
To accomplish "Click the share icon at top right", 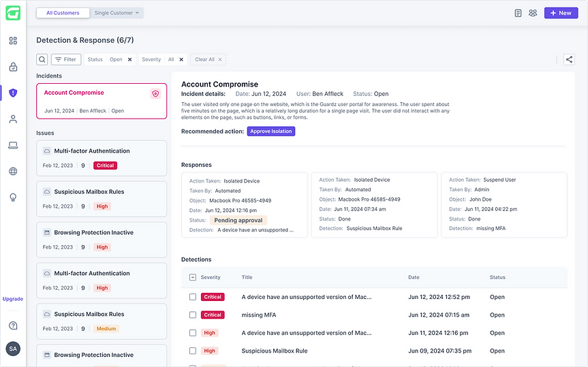I will pos(569,59).
